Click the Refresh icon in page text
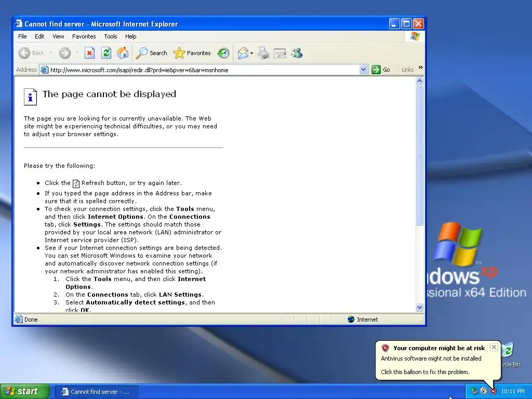The height and width of the screenshot is (399, 532). click(x=76, y=183)
